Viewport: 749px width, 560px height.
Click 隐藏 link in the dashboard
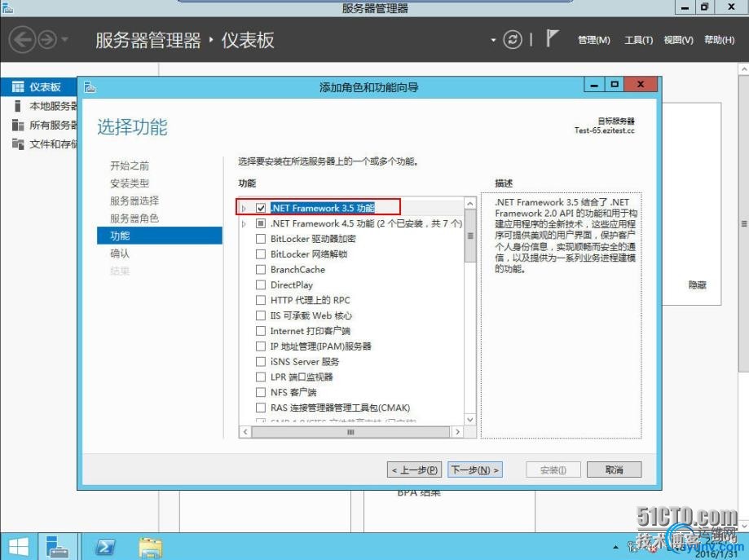(698, 284)
